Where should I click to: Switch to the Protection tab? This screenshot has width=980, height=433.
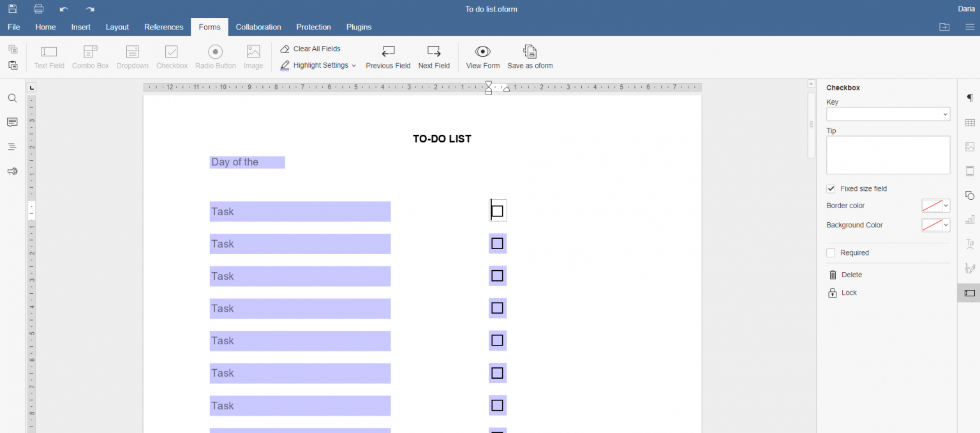coord(313,27)
